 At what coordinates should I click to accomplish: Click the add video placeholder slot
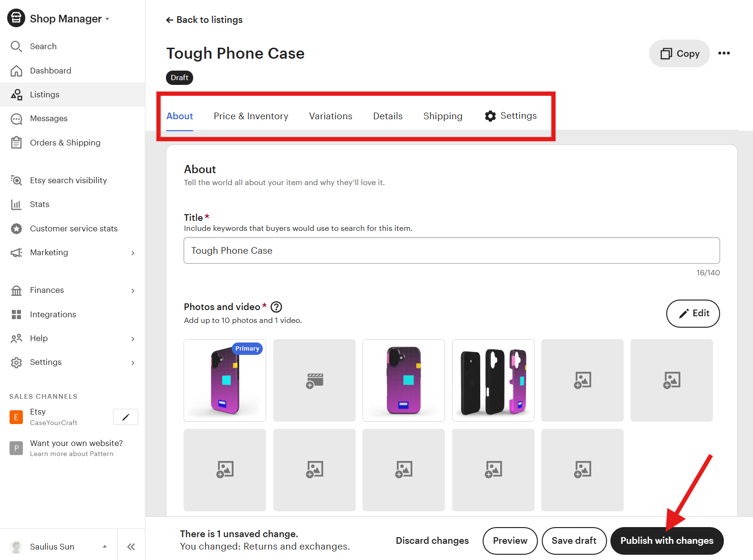coord(314,380)
